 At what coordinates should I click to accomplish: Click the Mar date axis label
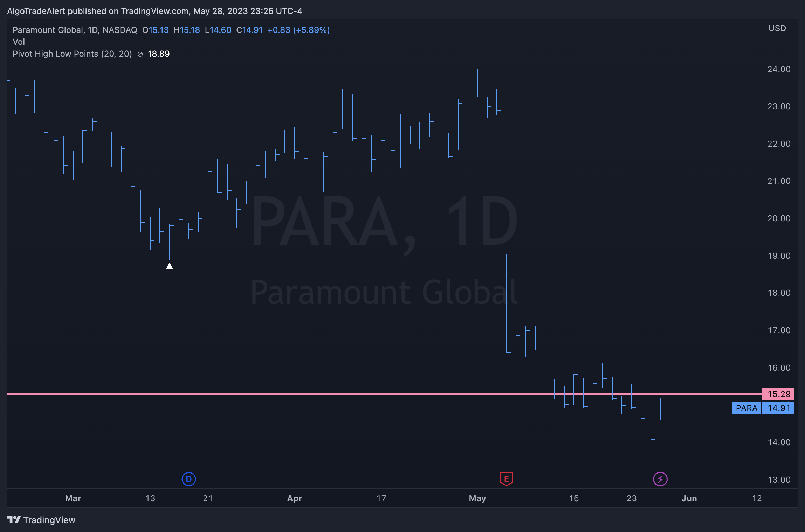[x=73, y=498]
